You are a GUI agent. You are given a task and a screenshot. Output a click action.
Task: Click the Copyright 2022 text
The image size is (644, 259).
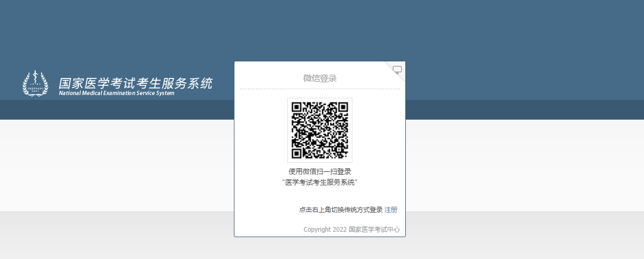tap(325, 230)
